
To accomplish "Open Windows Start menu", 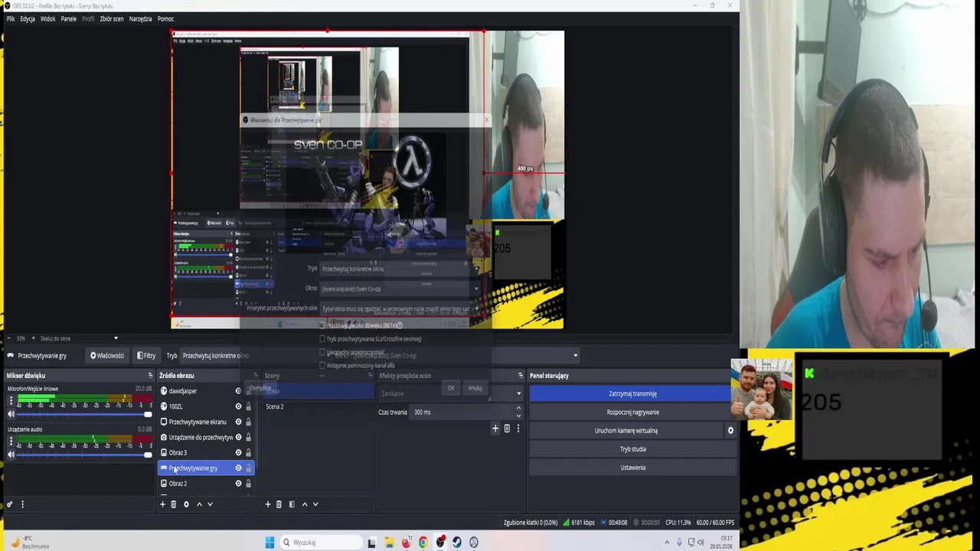I will (269, 543).
